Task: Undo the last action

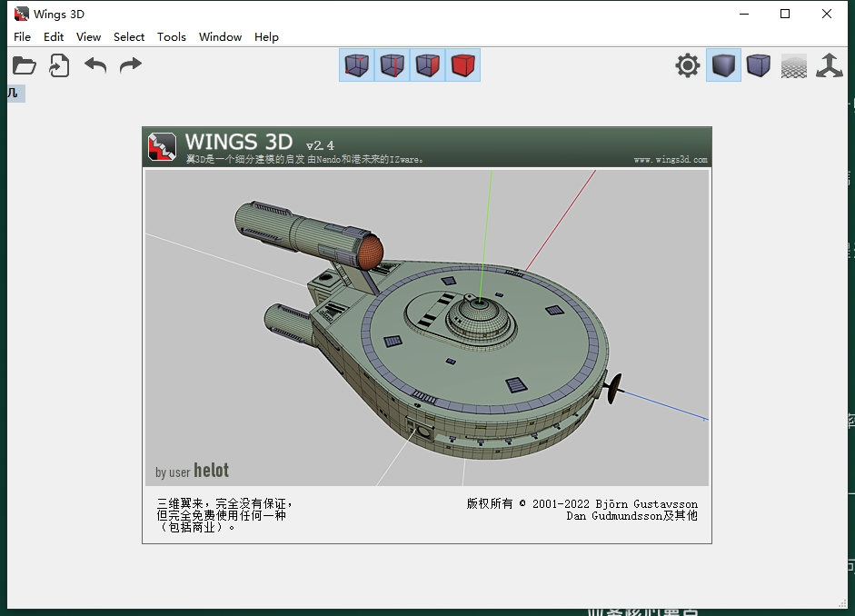Action: click(x=95, y=65)
